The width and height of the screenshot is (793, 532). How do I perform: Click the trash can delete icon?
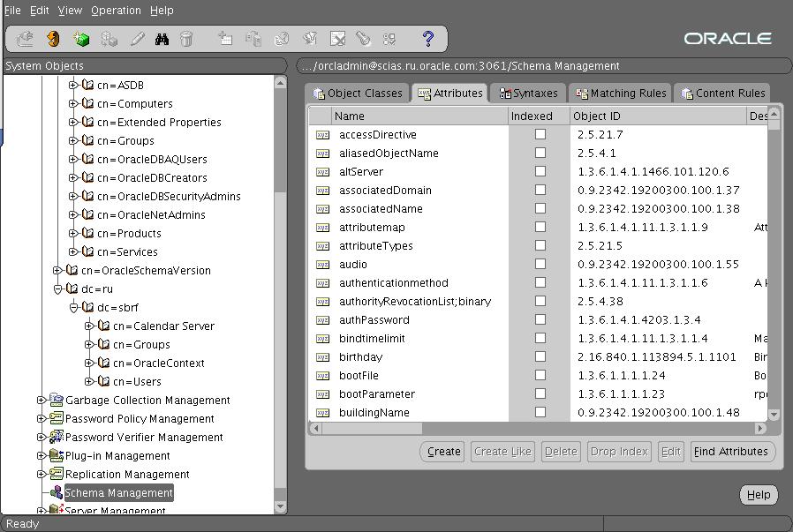186,39
